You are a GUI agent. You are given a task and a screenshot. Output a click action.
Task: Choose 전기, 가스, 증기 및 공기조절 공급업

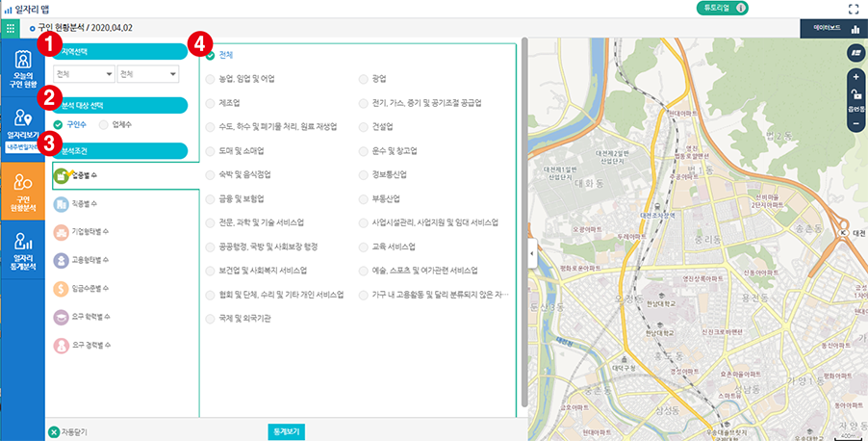click(x=421, y=103)
